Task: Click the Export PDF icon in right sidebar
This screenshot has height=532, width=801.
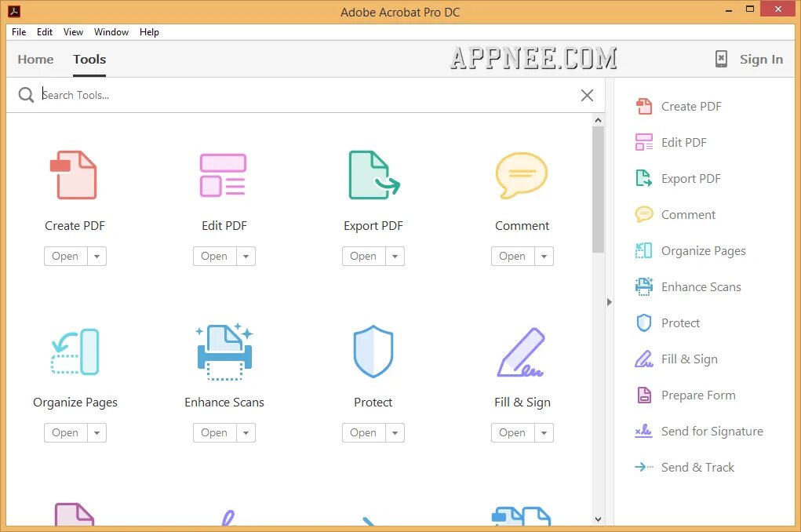Action: tap(643, 178)
